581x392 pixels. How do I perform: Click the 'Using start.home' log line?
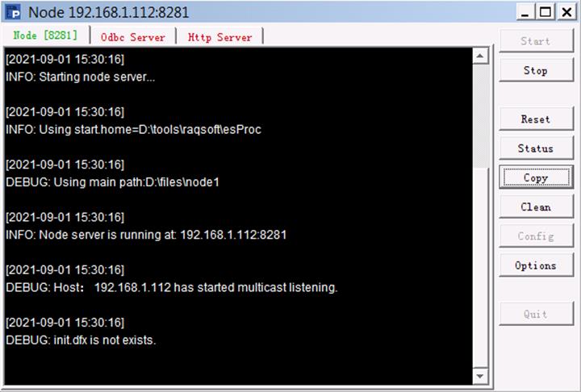[133, 130]
